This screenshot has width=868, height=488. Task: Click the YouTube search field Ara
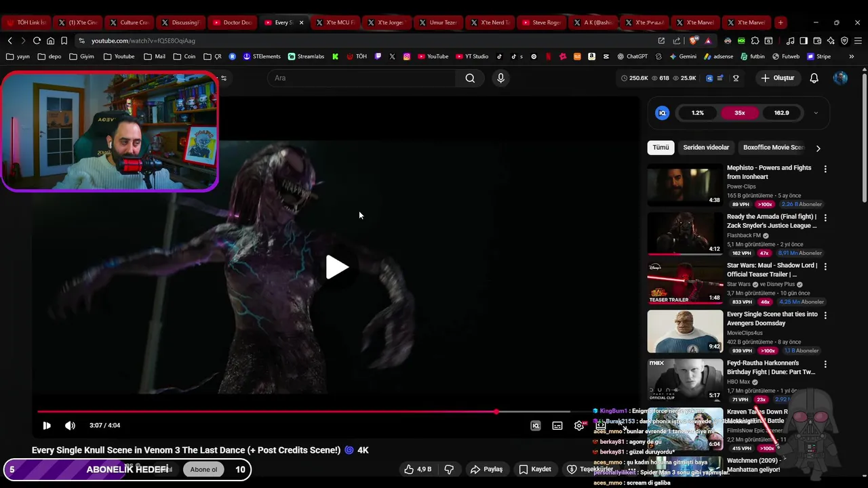tap(363, 78)
